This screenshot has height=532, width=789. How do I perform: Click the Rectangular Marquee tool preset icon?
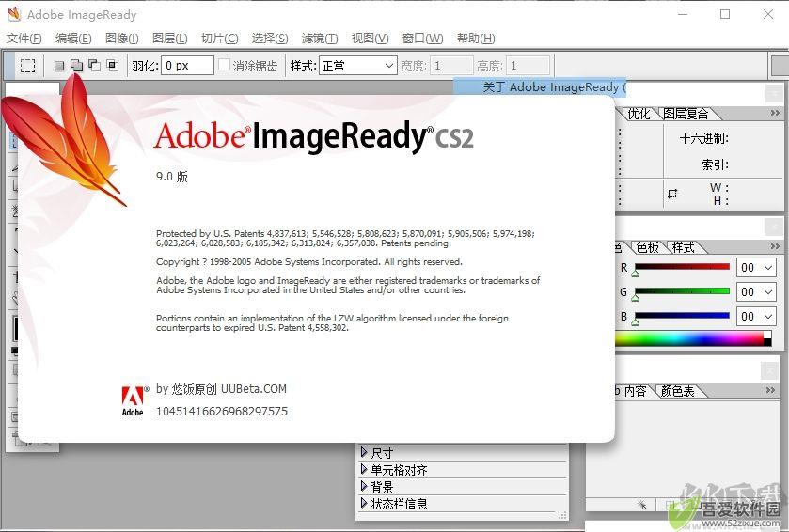pyautogui.click(x=27, y=66)
